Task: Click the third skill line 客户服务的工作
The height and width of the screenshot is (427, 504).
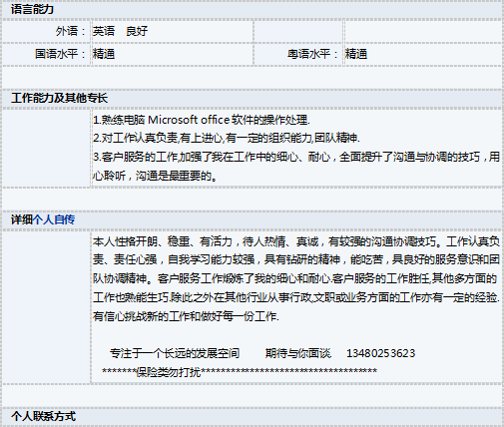Action: [296, 157]
